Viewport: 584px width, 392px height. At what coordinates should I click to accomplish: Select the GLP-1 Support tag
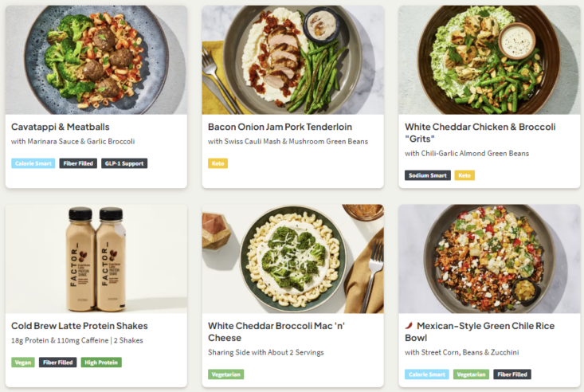pos(124,163)
